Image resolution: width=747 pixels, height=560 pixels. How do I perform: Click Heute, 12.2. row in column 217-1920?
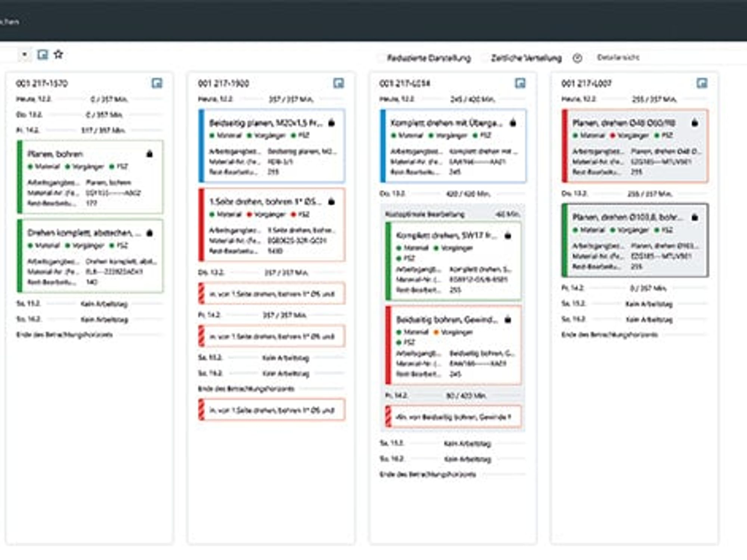pyautogui.click(x=271, y=99)
